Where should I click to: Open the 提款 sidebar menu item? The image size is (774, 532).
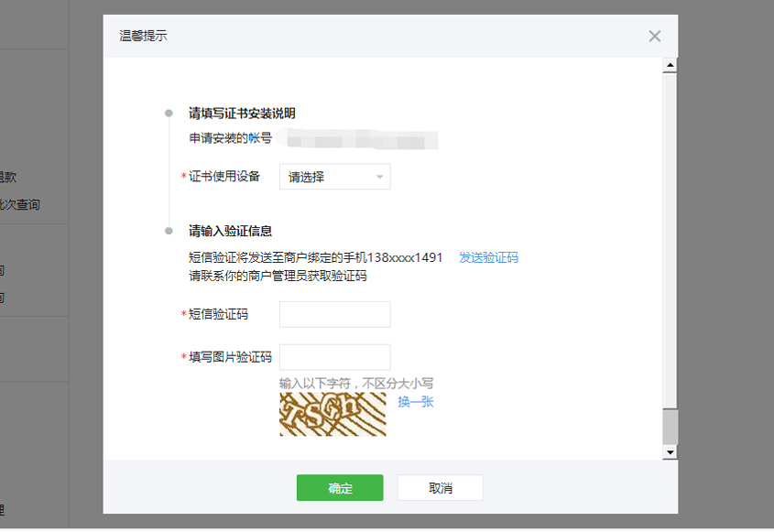tap(7, 178)
